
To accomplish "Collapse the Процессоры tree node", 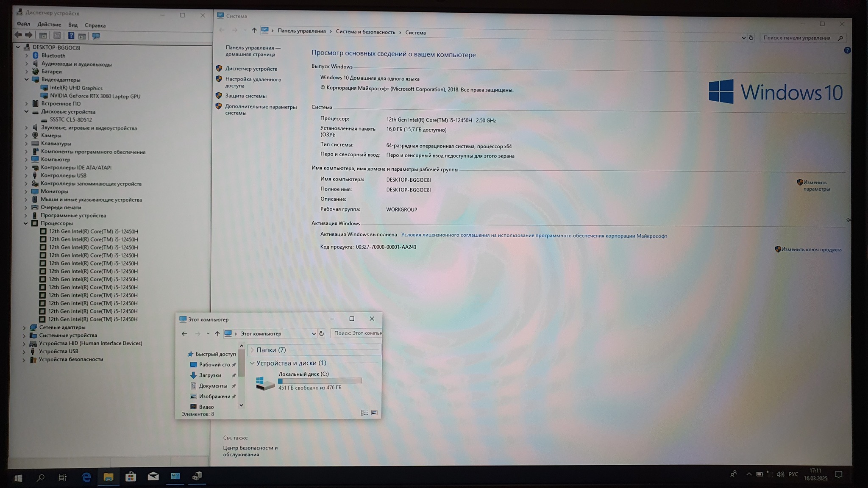I will [x=25, y=223].
